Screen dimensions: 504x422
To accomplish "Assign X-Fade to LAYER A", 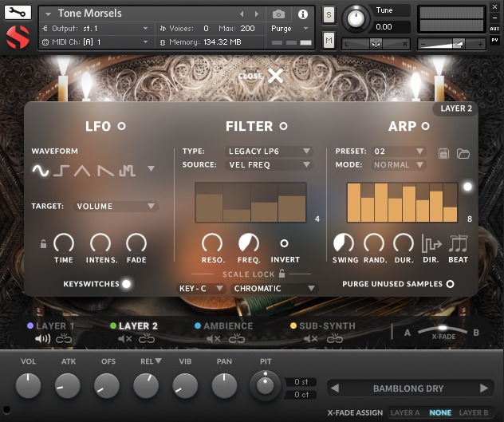I will pyautogui.click(x=405, y=413).
